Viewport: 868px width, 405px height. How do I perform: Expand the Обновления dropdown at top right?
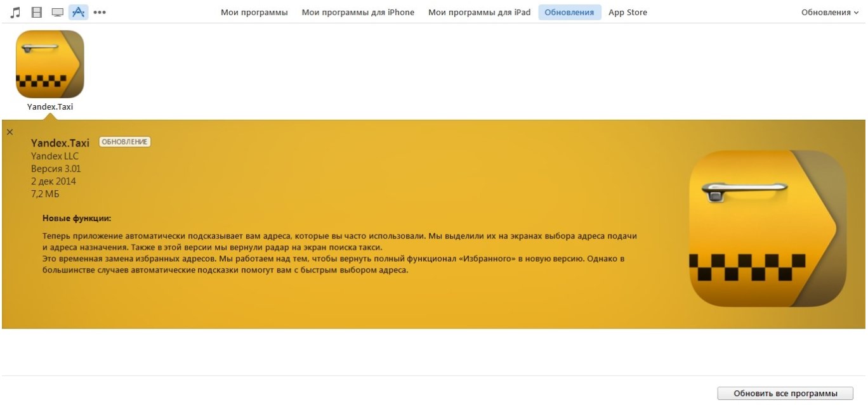click(x=829, y=13)
